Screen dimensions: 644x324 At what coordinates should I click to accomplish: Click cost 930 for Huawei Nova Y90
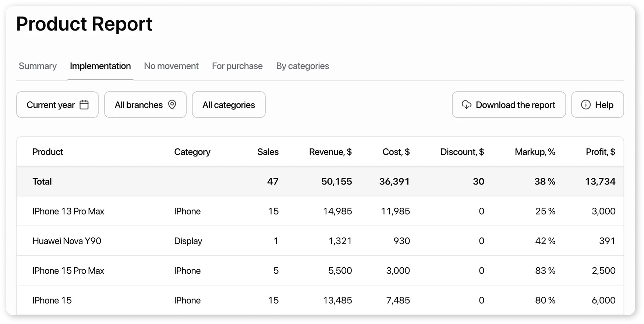click(402, 241)
